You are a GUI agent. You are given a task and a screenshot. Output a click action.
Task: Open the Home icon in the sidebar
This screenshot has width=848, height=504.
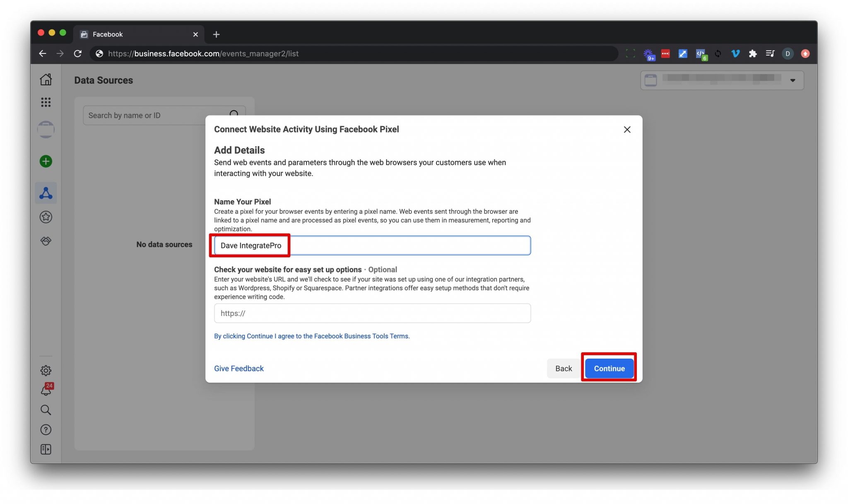pyautogui.click(x=46, y=79)
